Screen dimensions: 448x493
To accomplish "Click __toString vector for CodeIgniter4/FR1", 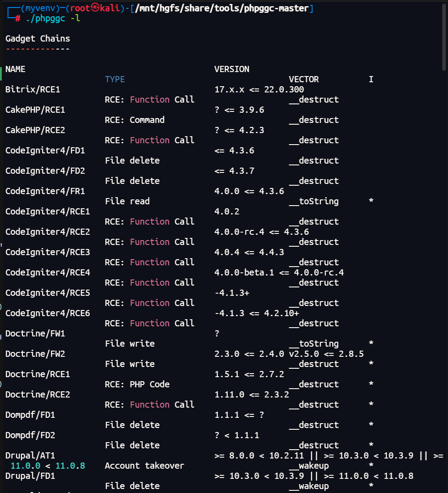I will point(314,201).
